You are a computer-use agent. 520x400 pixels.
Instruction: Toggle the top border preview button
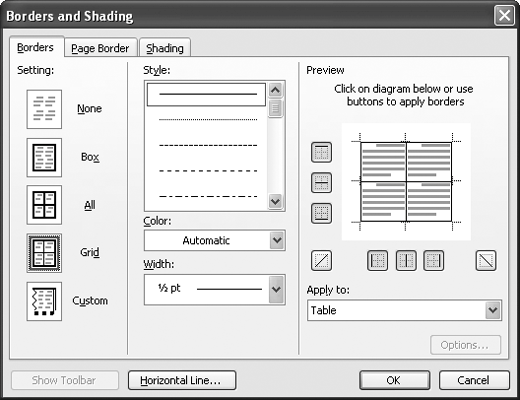(x=321, y=152)
